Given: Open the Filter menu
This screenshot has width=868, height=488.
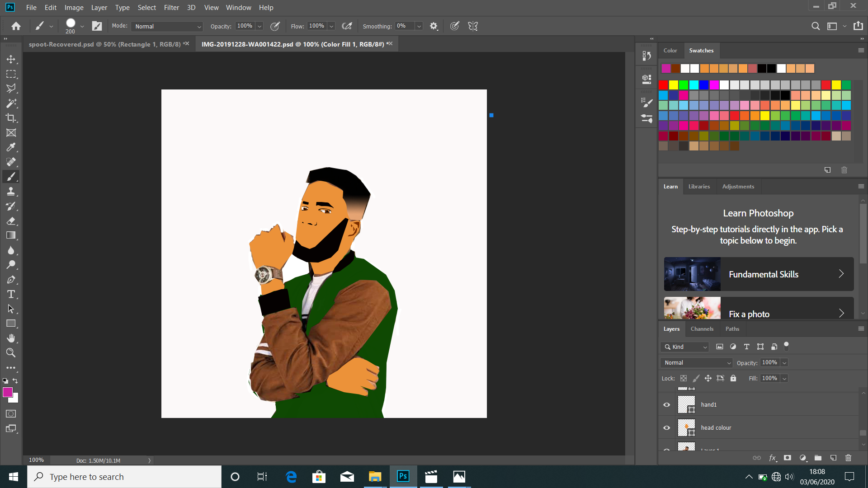Looking at the screenshot, I should (171, 7).
